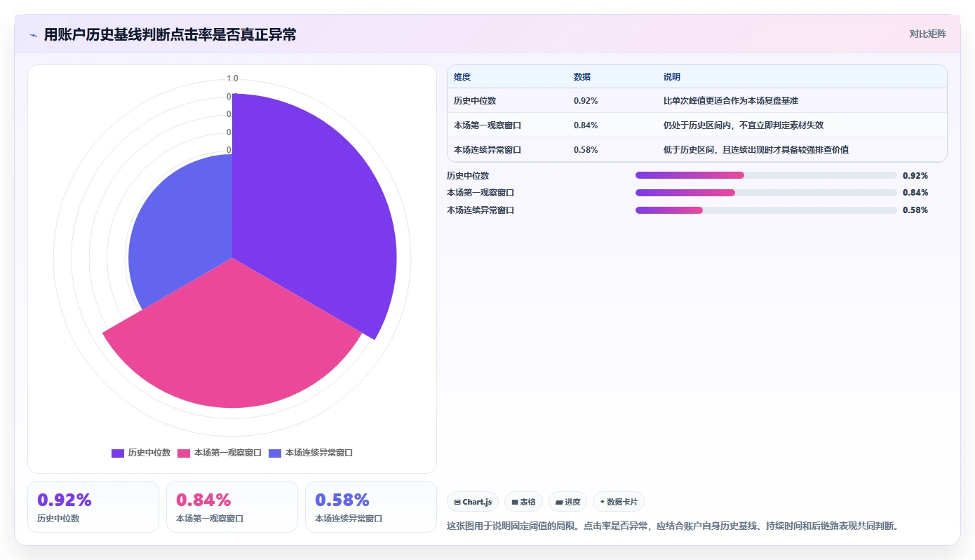This screenshot has height=560, width=975.
Task: Click the 0.84% data card
Action: [232, 507]
